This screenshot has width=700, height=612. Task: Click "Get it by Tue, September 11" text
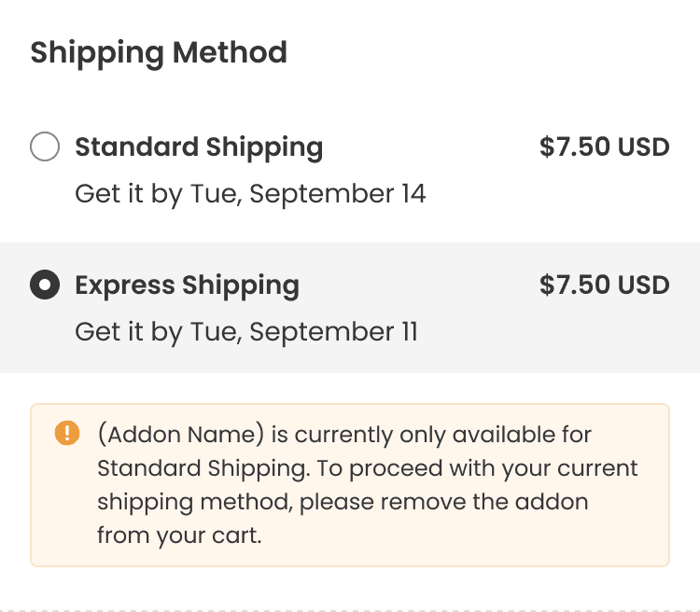pyautogui.click(x=246, y=332)
